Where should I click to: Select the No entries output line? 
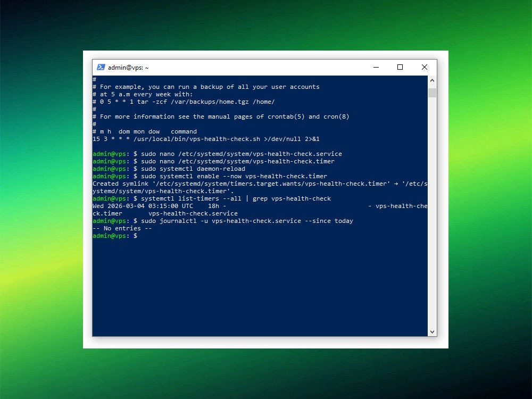coord(121,228)
